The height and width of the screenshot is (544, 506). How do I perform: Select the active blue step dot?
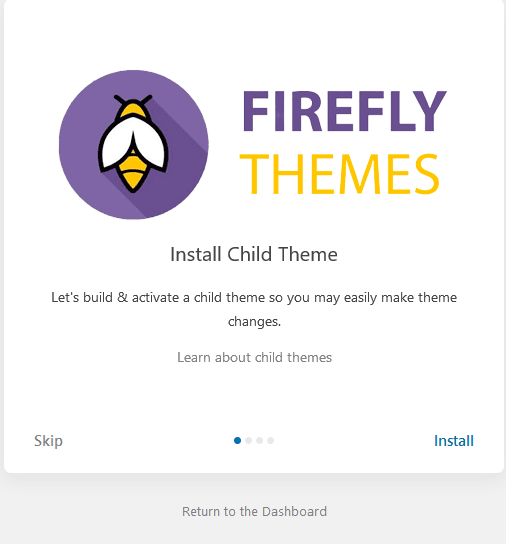point(237,441)
